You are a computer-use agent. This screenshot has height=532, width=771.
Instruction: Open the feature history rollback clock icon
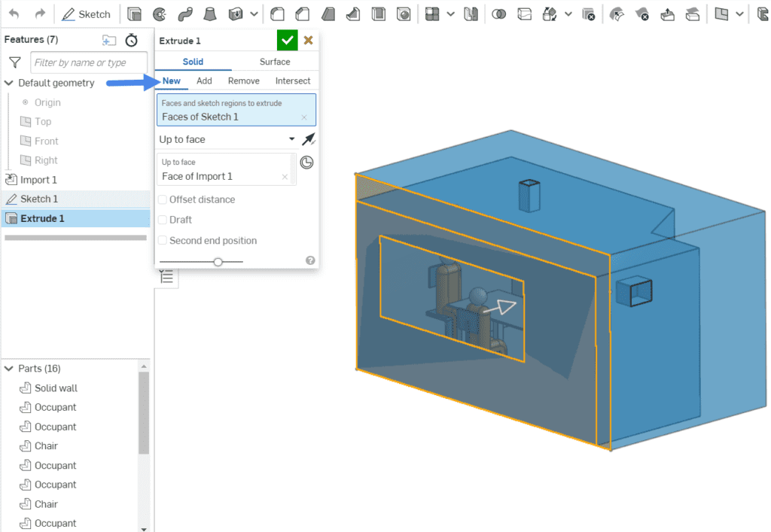click(x=130, y=38)
